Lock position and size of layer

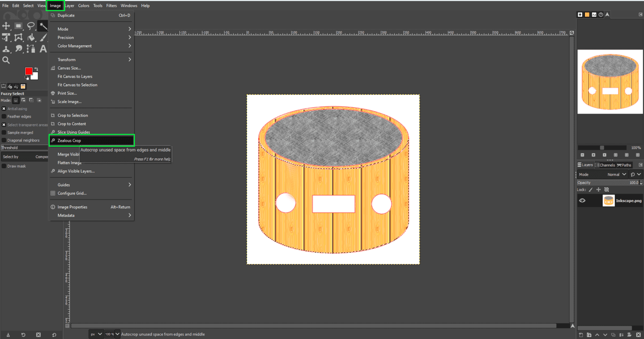(x=598, y=190)
